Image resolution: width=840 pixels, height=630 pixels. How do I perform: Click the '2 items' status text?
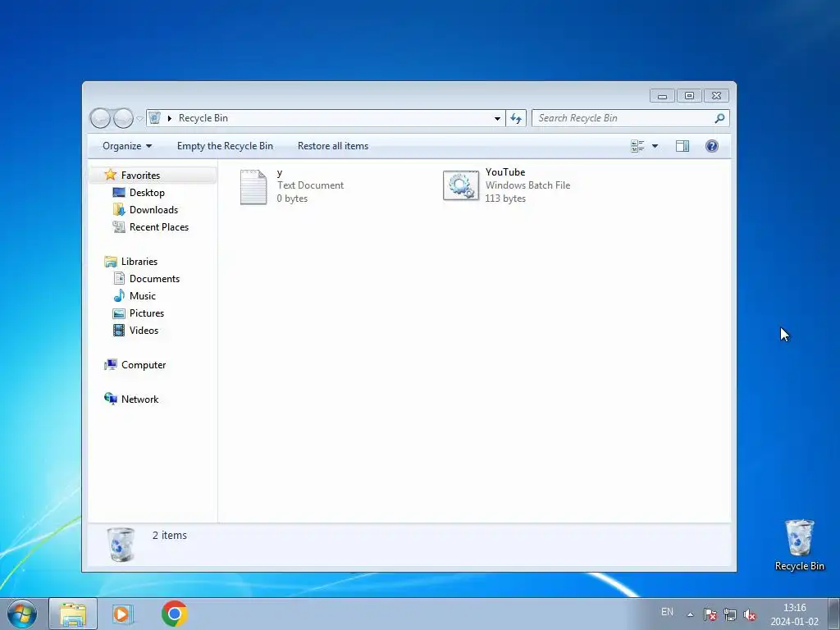pos(169,535)
